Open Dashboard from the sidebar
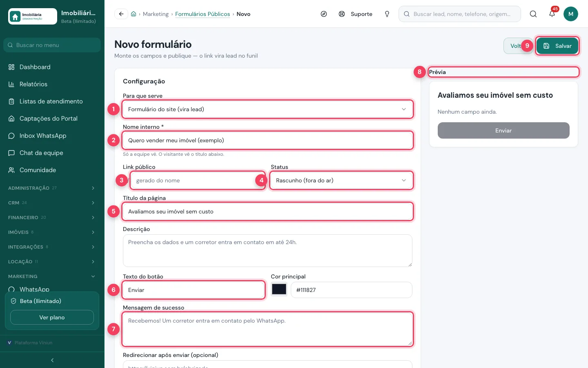This screenshot has height=368, width=588. pos(52,67)
